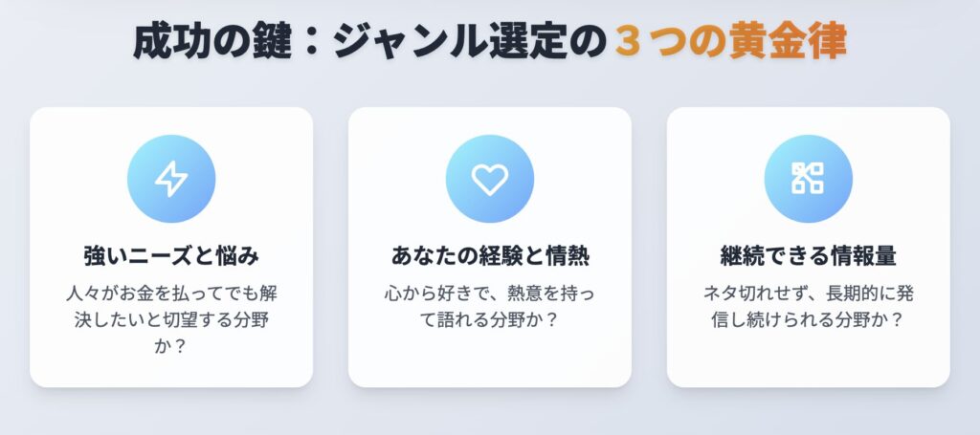Click the description starting ネタ切れせず
This screenshot has width=980, height=435.
pos(808,307)
